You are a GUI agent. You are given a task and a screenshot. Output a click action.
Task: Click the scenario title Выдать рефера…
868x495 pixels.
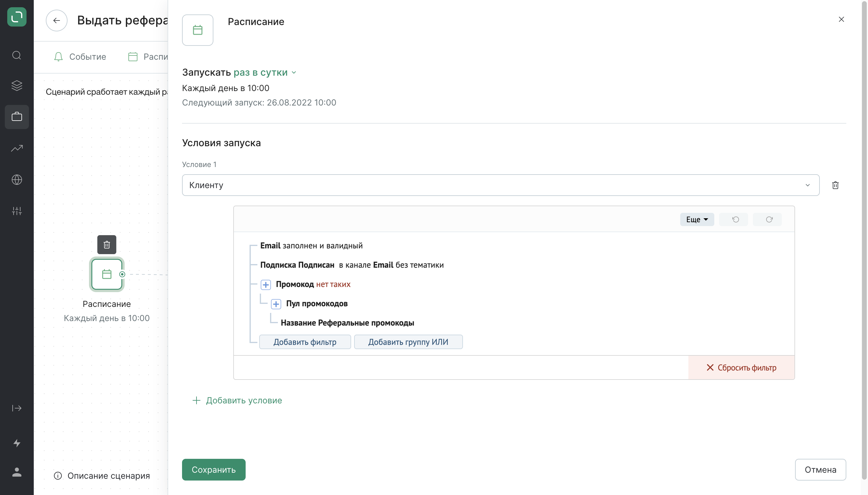(x=122, y=20)
